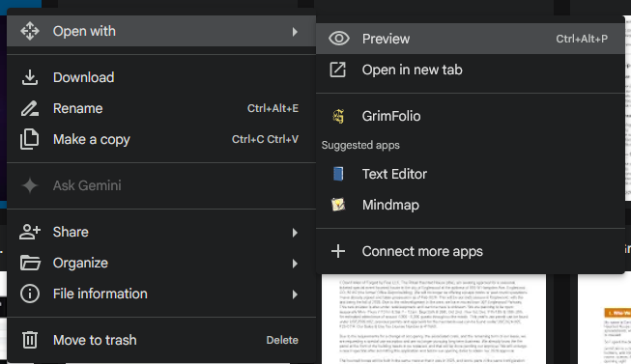Click the Open in new tab arrow icon

pos(337,70)
